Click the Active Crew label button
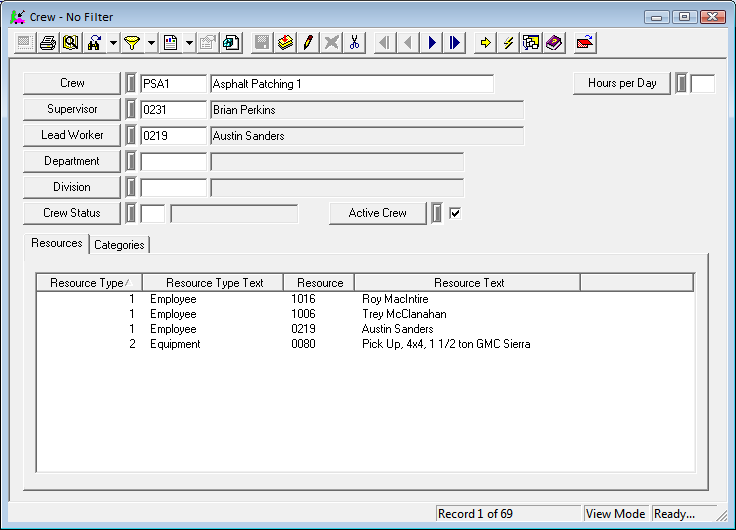The height and width of the screenshot is (530, 736). coord(378,213)
